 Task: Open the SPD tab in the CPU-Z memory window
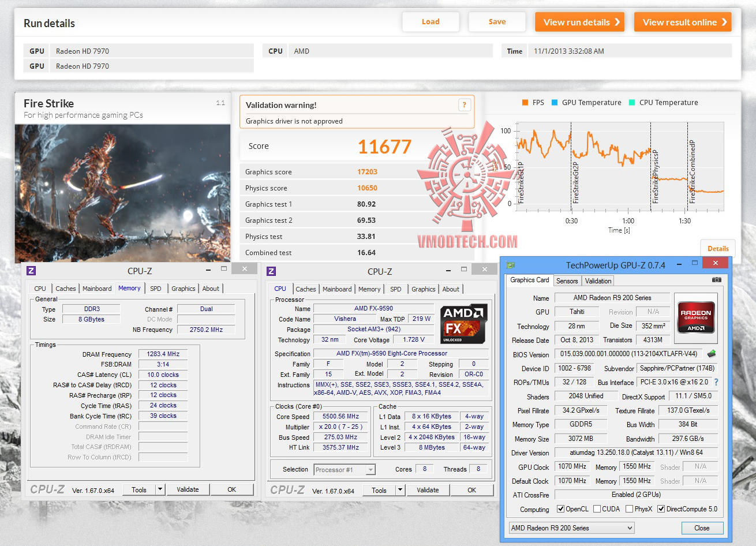tap(156, 289)
